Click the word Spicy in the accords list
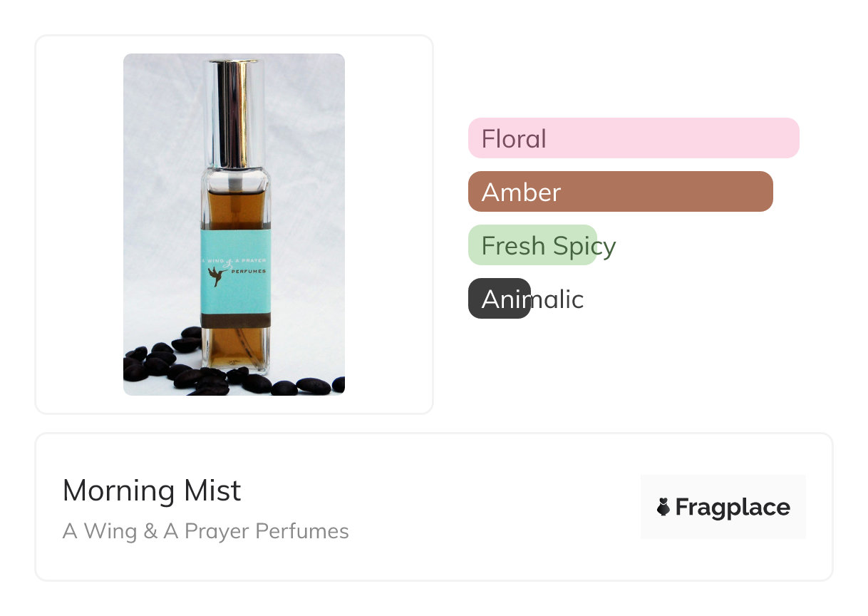 [x=584, y=246]
